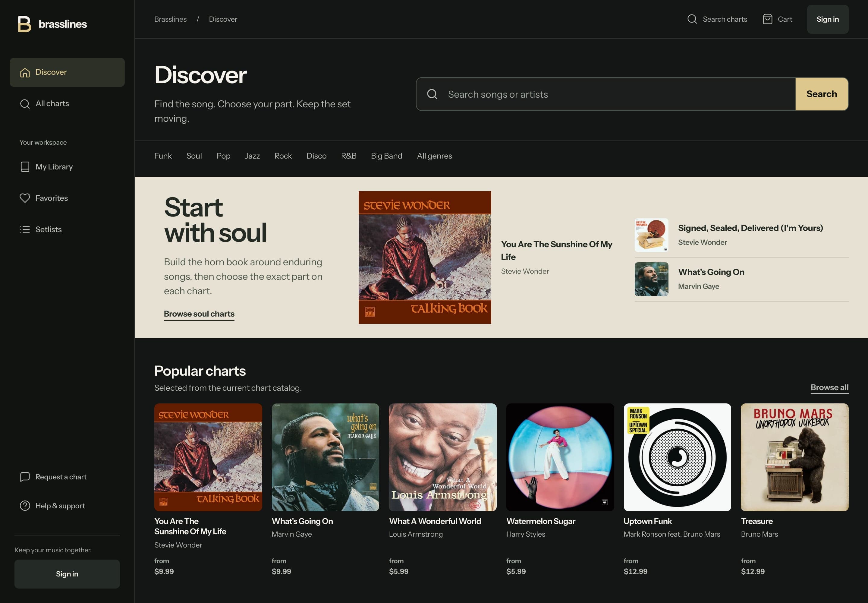Click the Setlists list icon
The width and height of the screenshot is (868, 603).
click(25, 229)
